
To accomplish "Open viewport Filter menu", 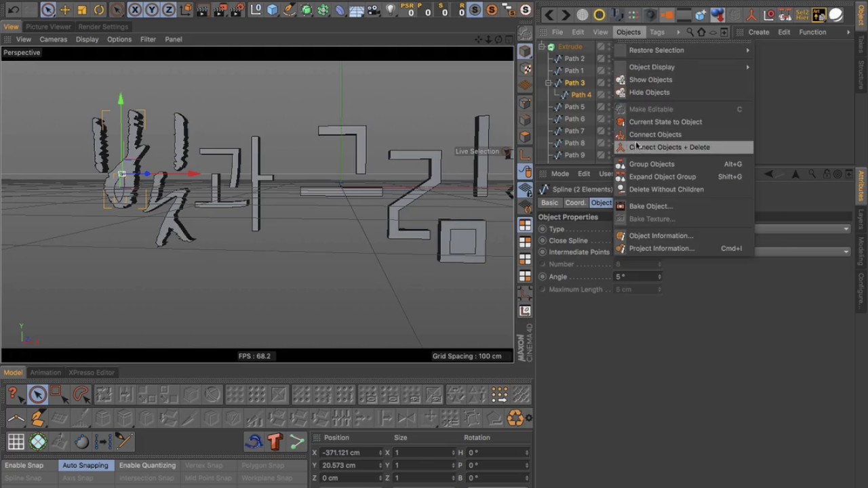I will pyautogui.click(x=148, y=39).
